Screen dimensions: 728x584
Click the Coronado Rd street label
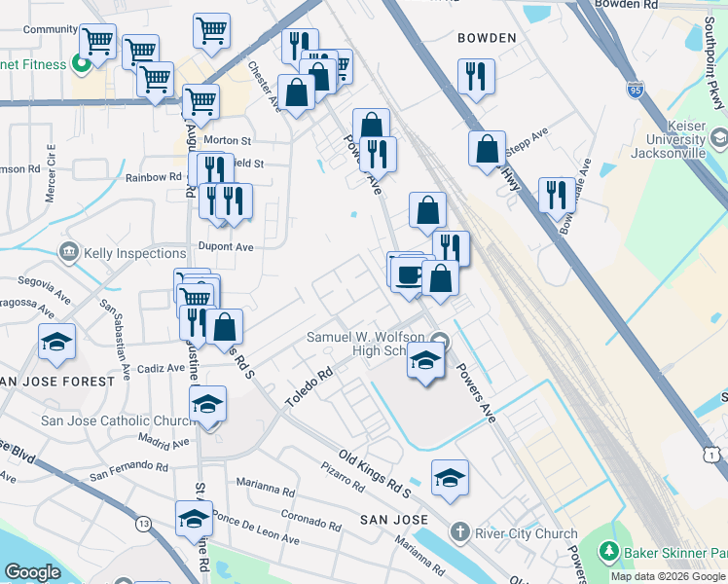[311, 520]
